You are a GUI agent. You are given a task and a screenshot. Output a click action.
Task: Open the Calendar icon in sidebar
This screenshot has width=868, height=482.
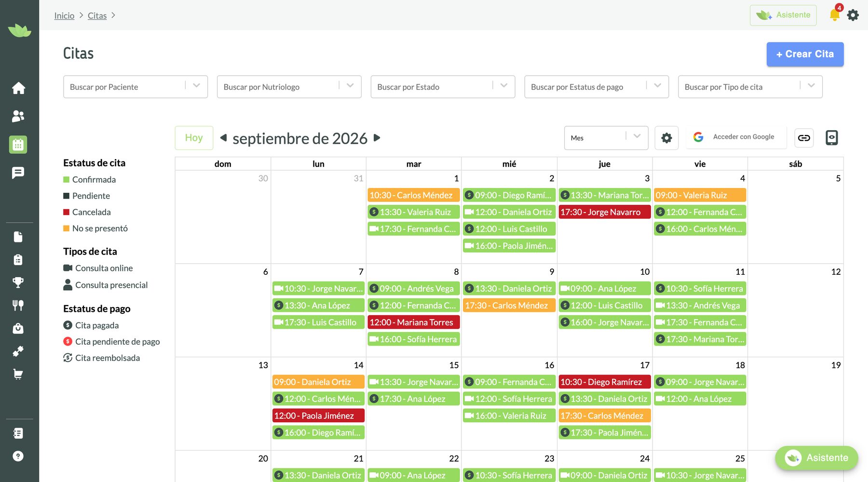coord(18,145)
